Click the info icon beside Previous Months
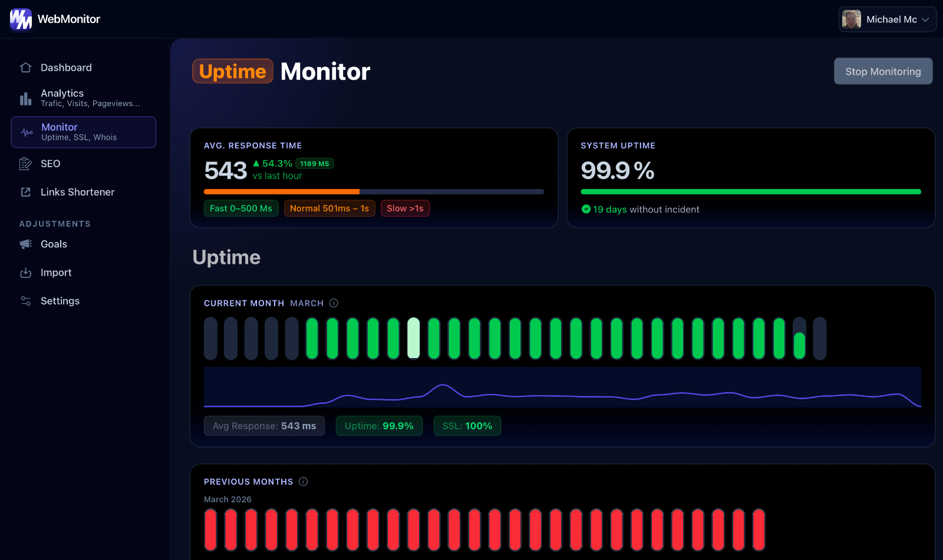Viewport: 943px width, 560px height. pyautogui.click(x=304, y=481)
